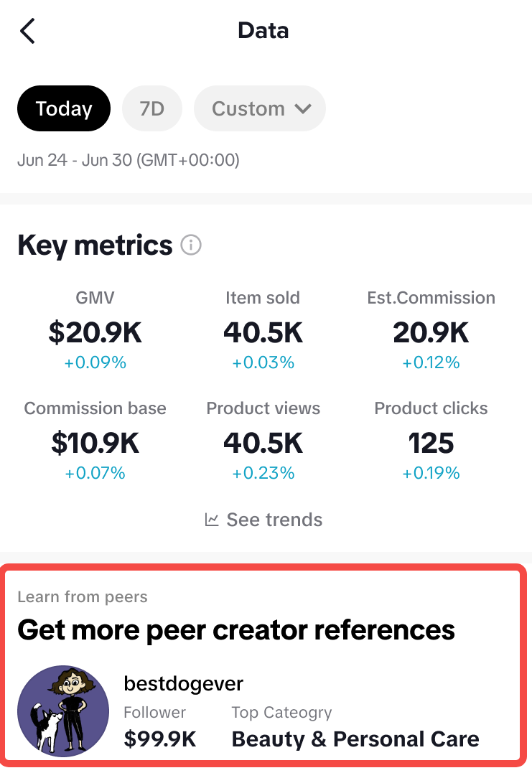This screenshot has width=532, height=773.
Task: Select the Item sold metric
Action: click(263, 332)
